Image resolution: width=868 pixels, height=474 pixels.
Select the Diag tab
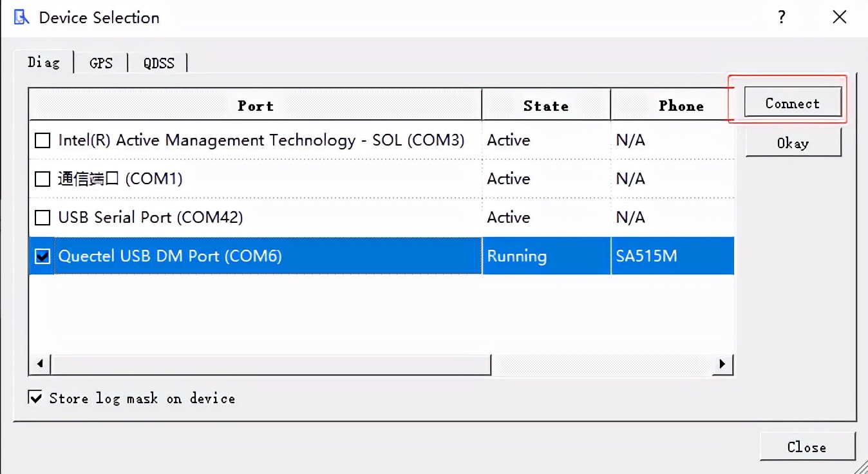[44, 62]
